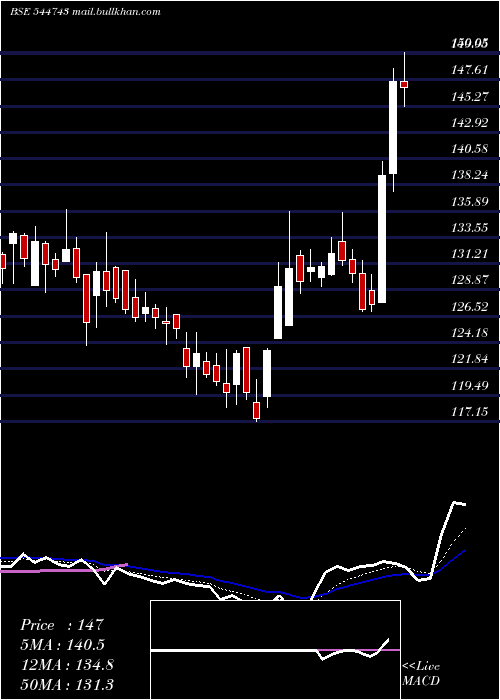Viewport: 500px width, 700px height.
Task: Click the 145.27 price axis label
Action: point(470,96)
